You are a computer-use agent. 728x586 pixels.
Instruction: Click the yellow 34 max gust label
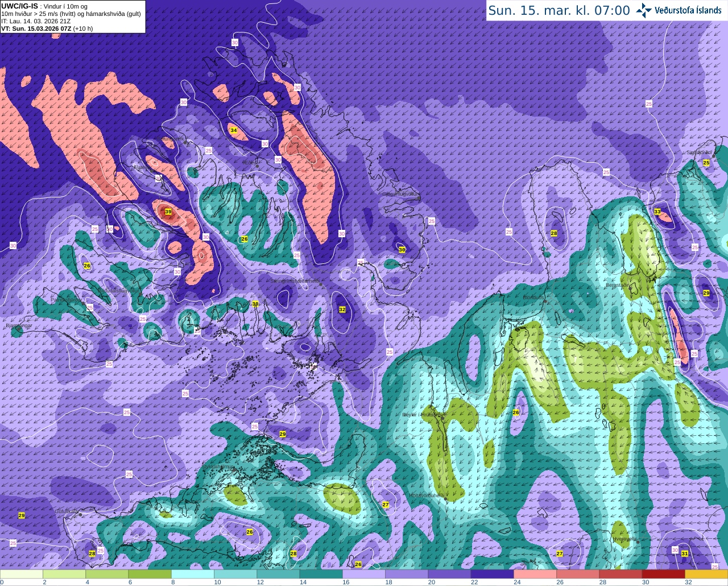click(x=233, y=130)
